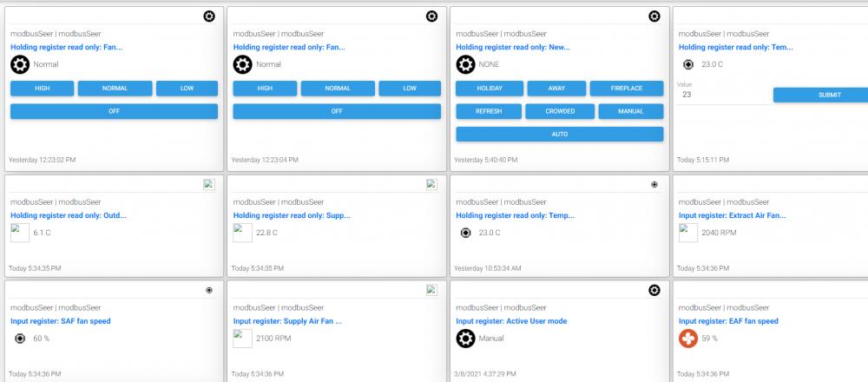
Task: Click broken image icon beside 6.1 C
Action: pos(20,233)
